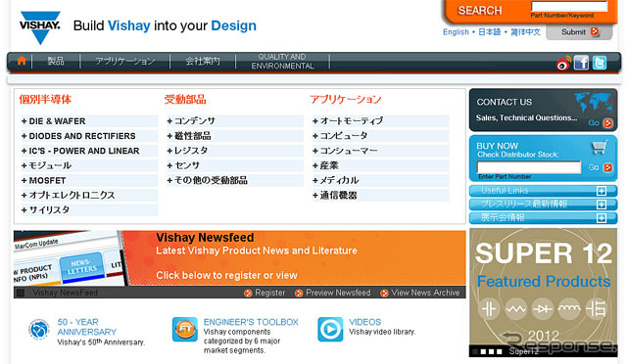The image size is (627, 364).
Task: Open the Videos play icon
Action: (330, 329)
